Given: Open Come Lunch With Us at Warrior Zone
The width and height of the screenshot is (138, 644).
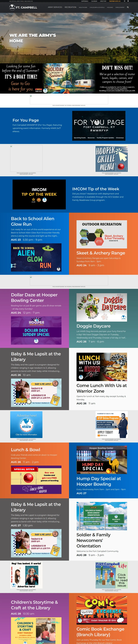Looking at the screenshot, I should (101, 388).
